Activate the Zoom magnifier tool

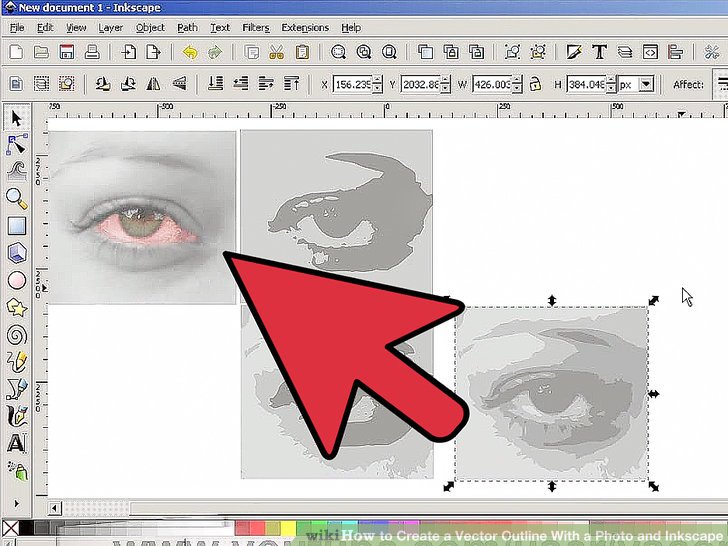coord(17,199)
